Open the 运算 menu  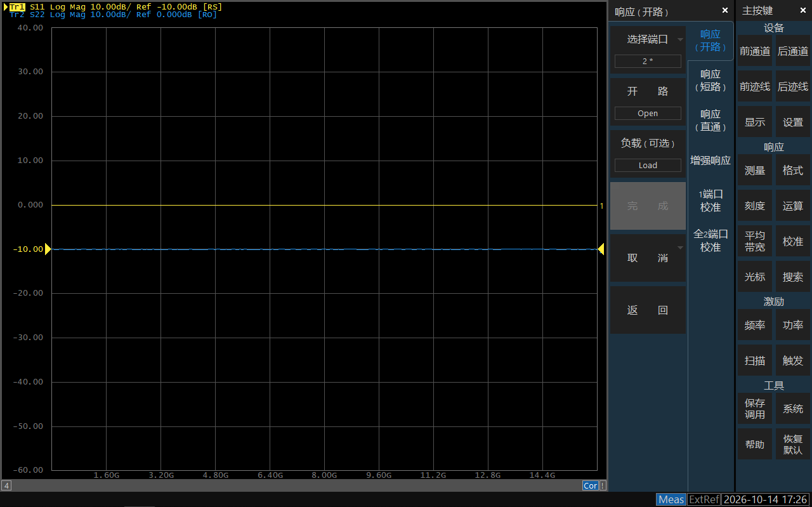pos(793,206)
